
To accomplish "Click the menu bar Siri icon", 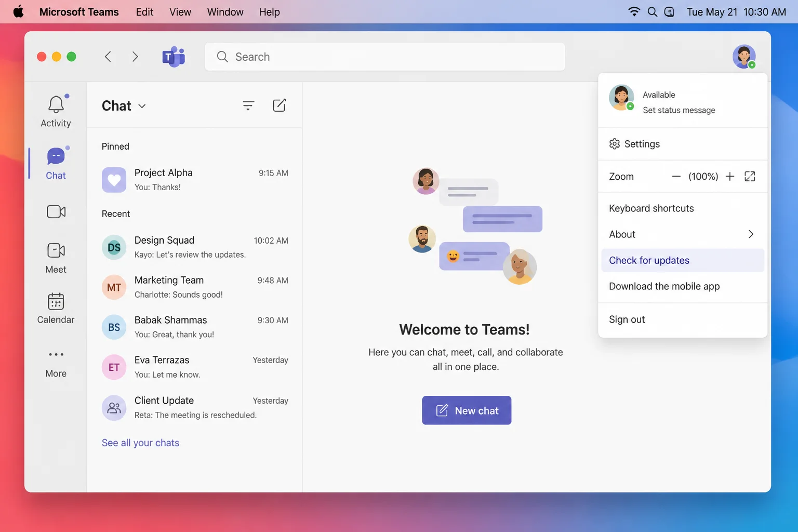I will pyautogui.click(x=670, y=12).
